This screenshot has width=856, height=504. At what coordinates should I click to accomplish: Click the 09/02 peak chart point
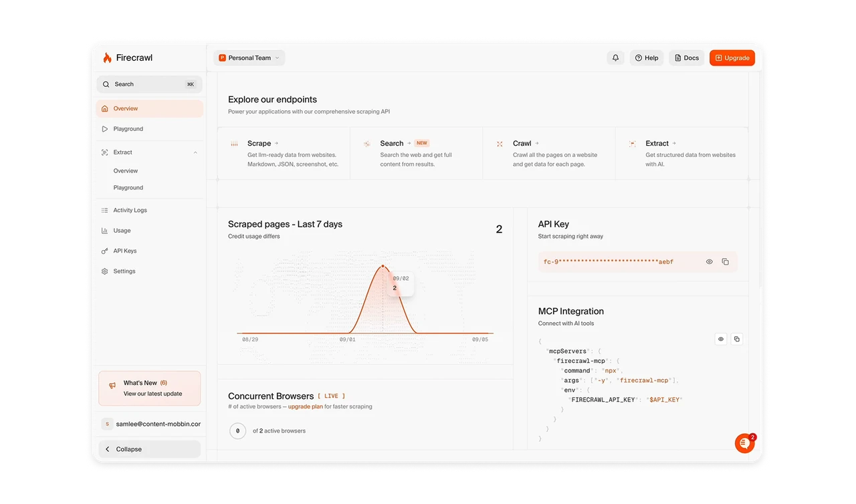(383, 266)
